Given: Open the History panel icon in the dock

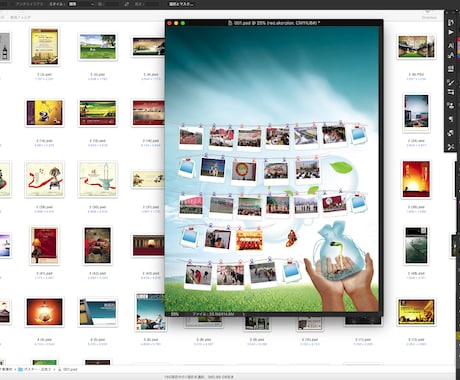Looking at the screenshot, I should pyautogui.click(x=451, y=22).
